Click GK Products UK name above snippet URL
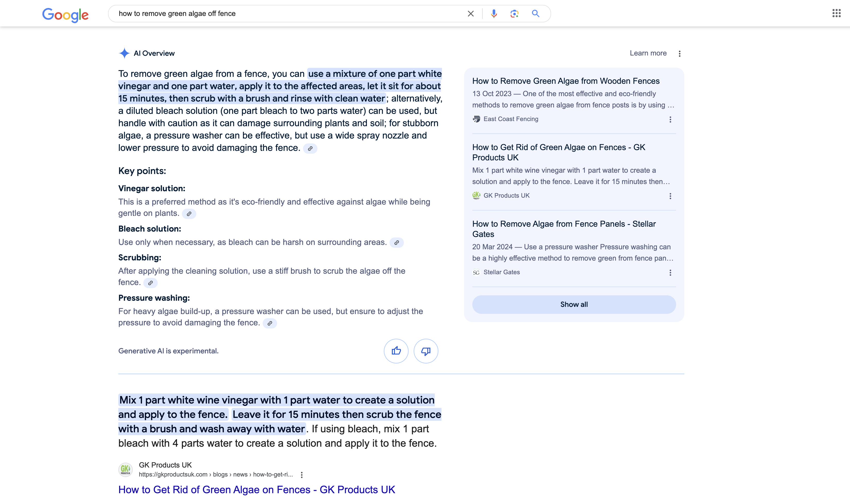Viewport: 850px width, 504px height. 165,465
